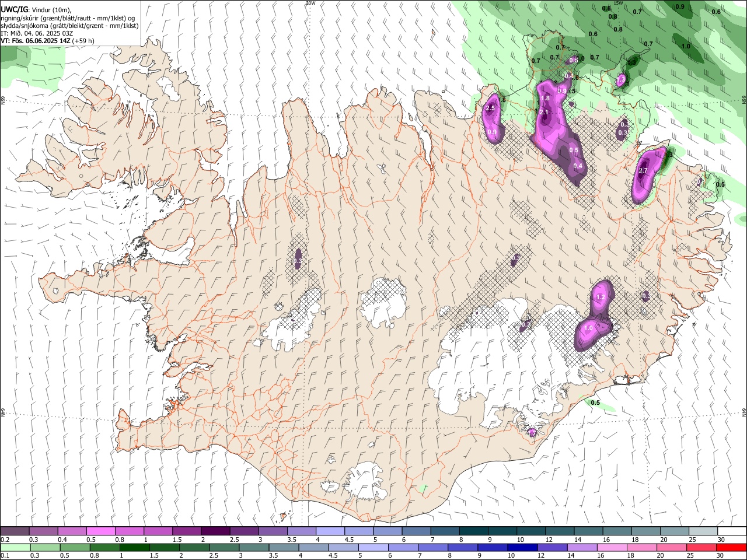Image resolution: width=747 pixels, height=560 pixels.
Task: Click the navy blue 10–12 rain legend swatch
Action: tap(522, 547)
